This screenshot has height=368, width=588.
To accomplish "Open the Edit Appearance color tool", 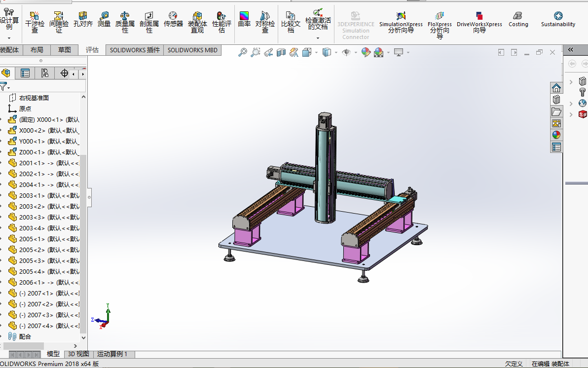I will (x=366, y=51).
